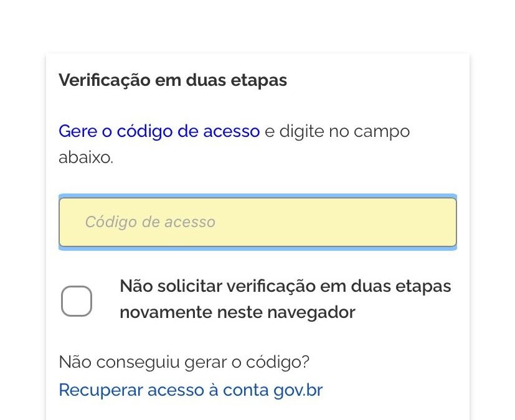Image resolution: width=515 pixels, height=420 pixels.
Task: Click the 'novamente neste navegador' label line
Action: tap(237, 312)
